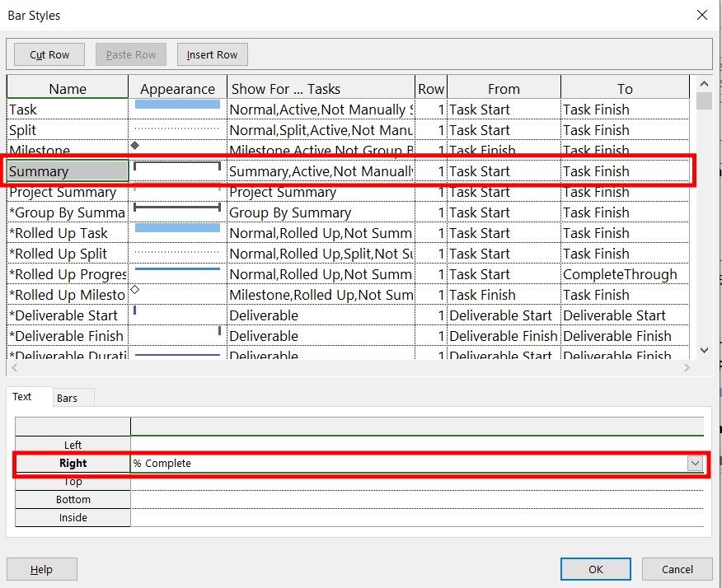Click the Name column header
The width and height of the screenshot is (722, 588).
68,88
